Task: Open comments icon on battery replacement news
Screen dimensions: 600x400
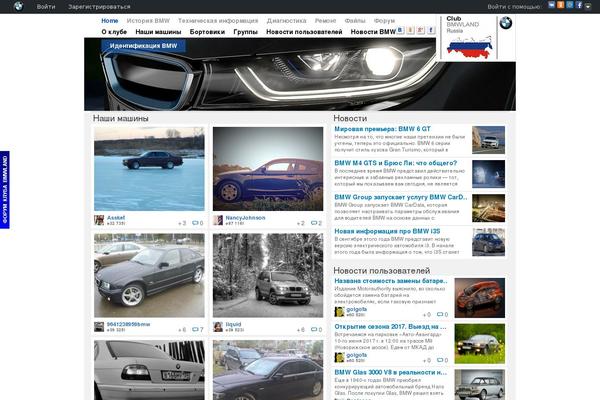Action: coord(440,314)
